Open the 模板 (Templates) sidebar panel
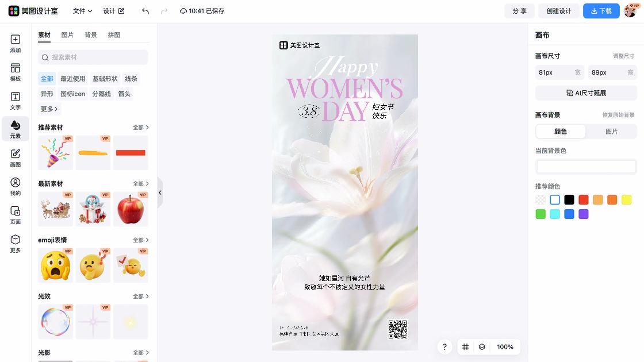Viewport: 644px width, 362px height. click(x=15, y=72)
